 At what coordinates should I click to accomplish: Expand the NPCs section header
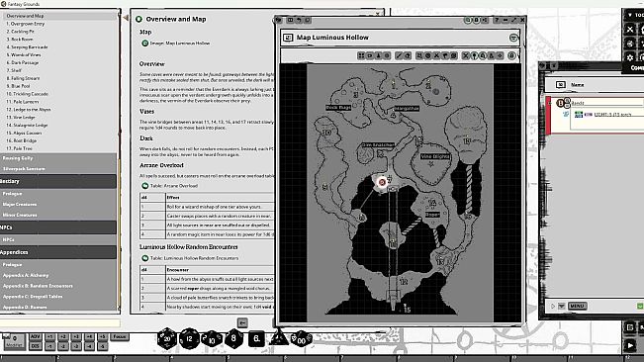[x=58, y=227]
